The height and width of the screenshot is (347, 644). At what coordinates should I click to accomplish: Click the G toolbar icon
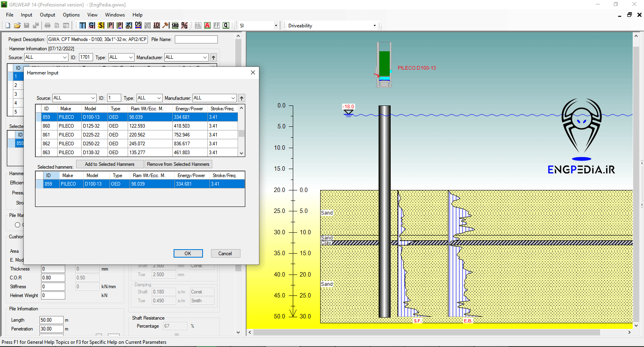click(x=92, y=25)
